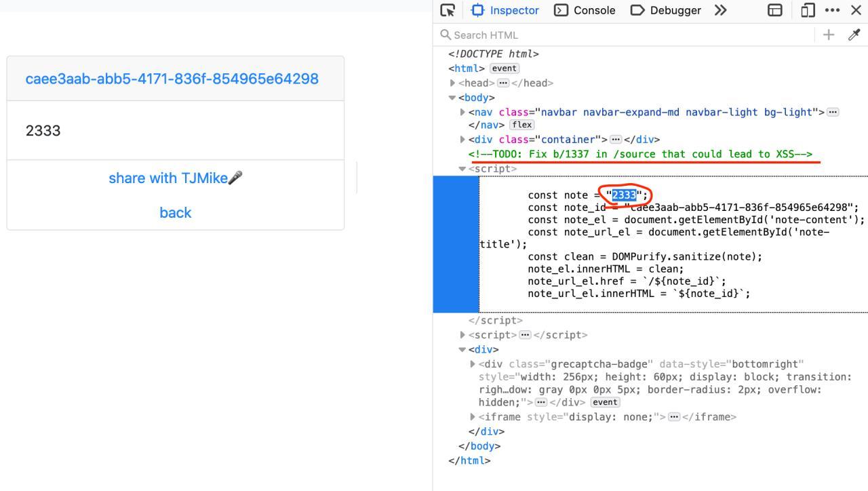The image size is (868, 491).
Task: Select the TODO Fix b/1337 comment node
Action: click(x=640, y=154)
